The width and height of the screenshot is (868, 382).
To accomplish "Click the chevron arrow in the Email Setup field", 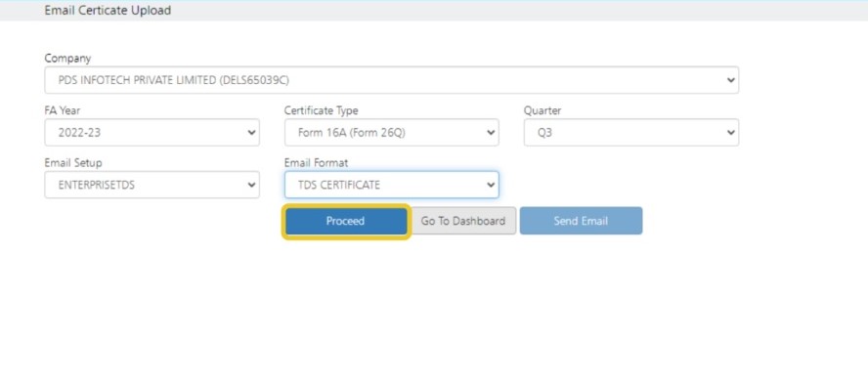I will (251, 185).
